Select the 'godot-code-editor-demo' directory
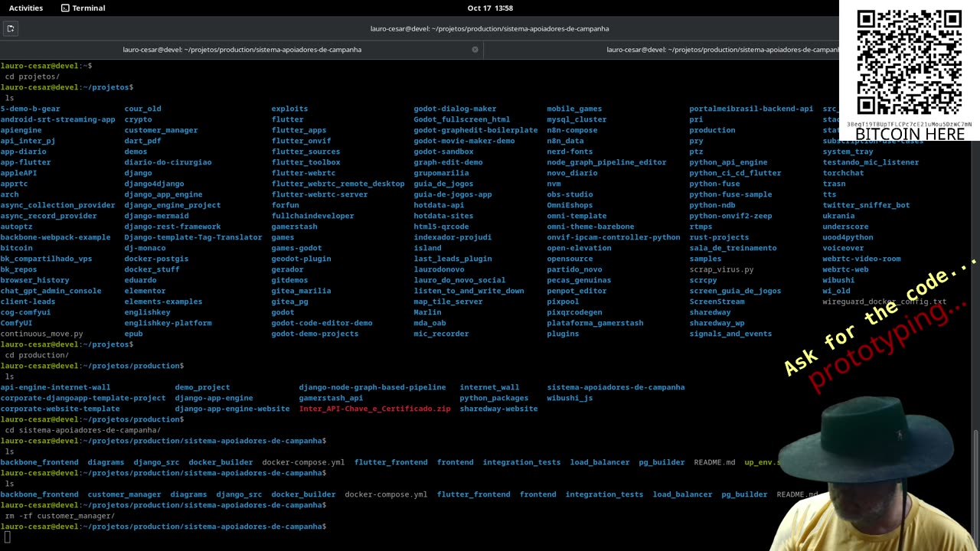This screenshot has height=551, width=980. (322, 323)
